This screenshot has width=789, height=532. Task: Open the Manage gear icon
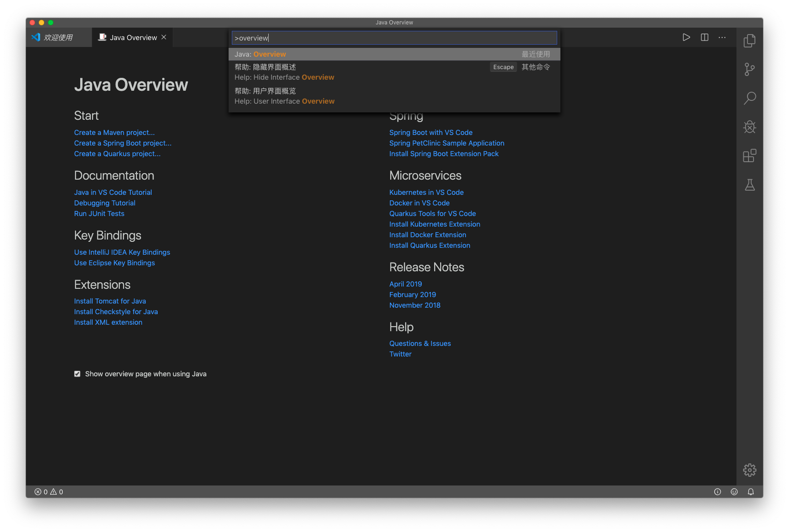749,470
